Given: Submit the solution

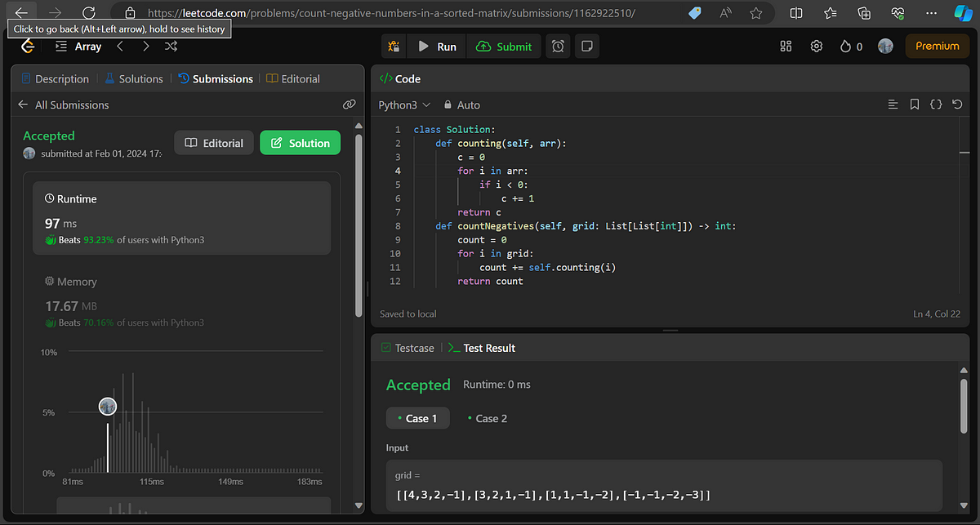Looking at the screenshot, I should click(x=504, y=47).
